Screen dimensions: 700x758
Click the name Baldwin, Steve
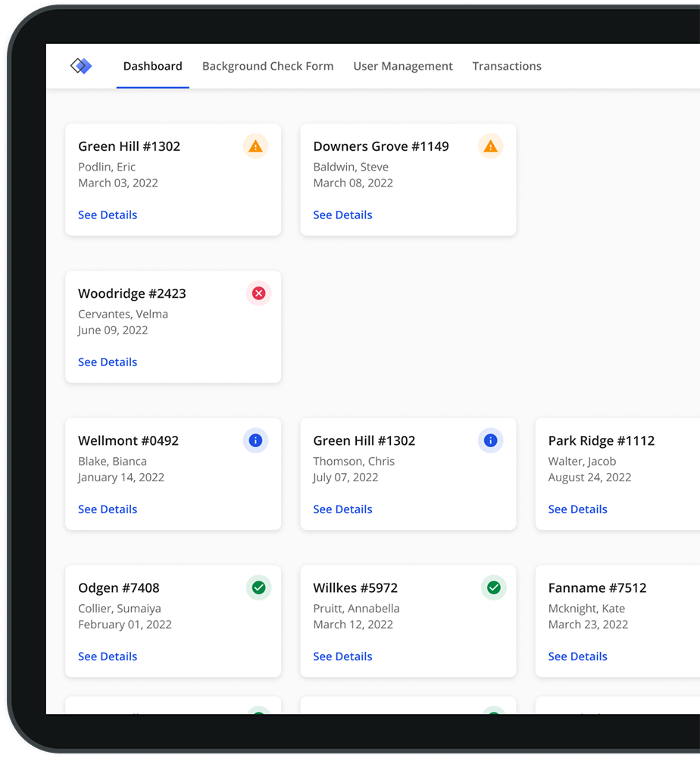351,167
